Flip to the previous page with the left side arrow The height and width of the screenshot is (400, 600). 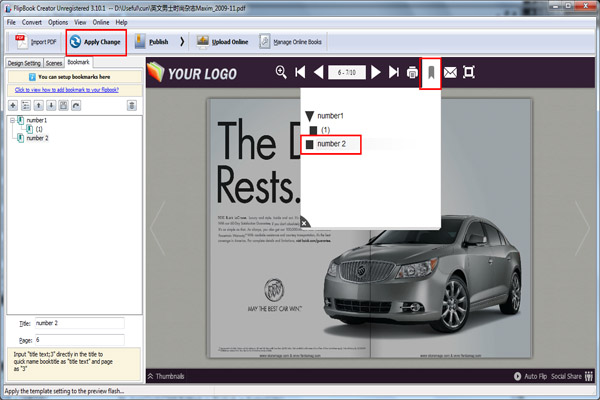tap(157, 229)
